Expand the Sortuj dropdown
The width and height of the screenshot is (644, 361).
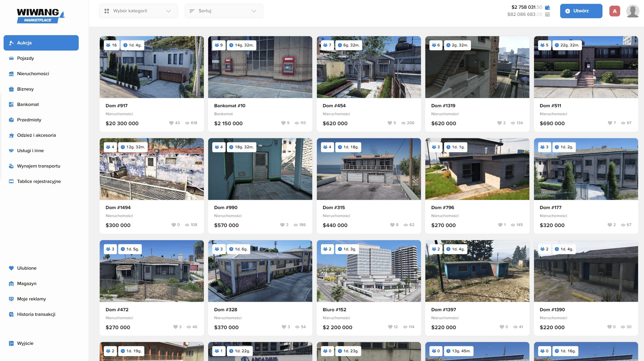pyautogui.click(x=224, y=11)
